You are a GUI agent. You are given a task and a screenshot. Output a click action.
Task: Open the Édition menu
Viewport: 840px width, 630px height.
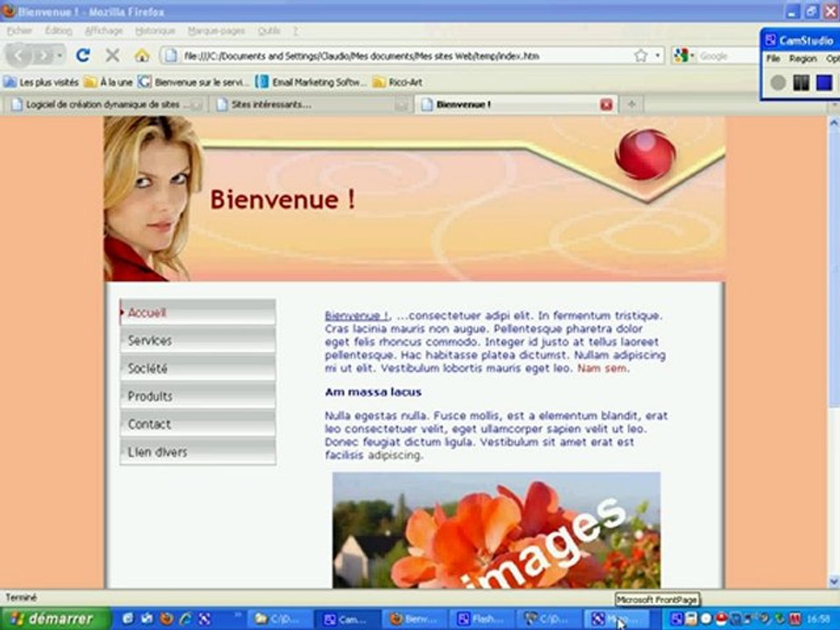(x=59, y=31)
